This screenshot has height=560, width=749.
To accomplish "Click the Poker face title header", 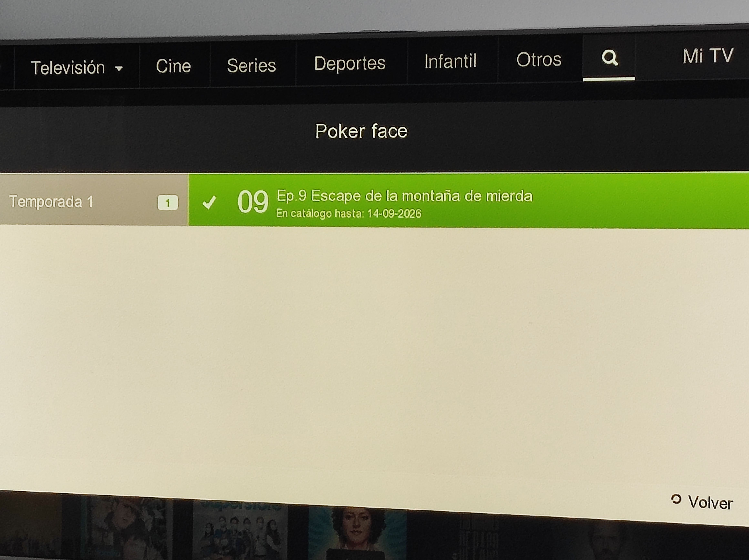I will (x=361, y=131).
